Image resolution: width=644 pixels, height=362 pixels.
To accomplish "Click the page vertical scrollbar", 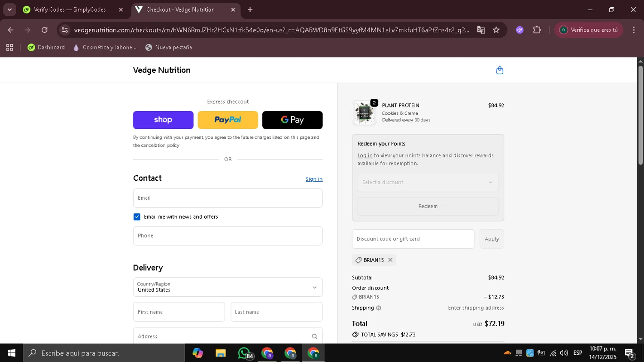I will [x=641, y=115].
